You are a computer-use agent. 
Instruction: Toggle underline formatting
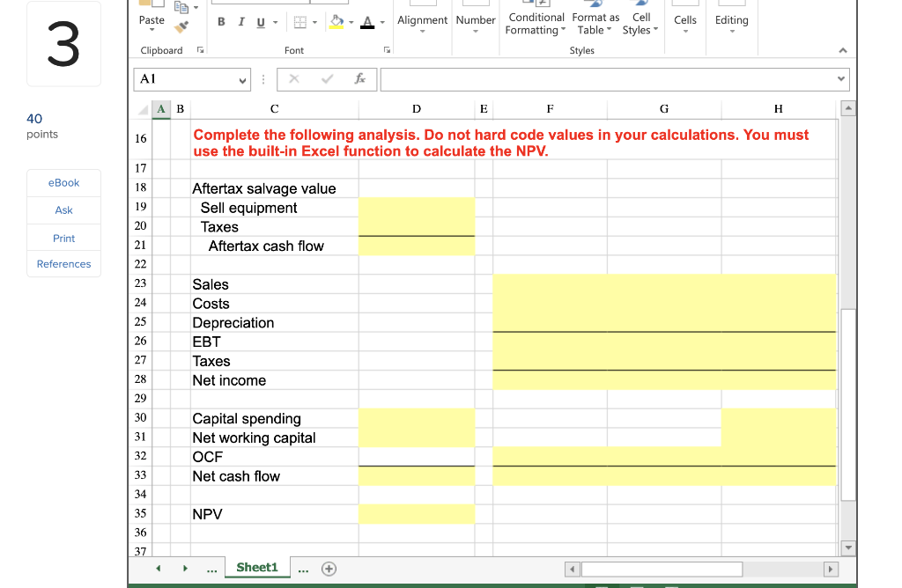click(x=261, y=21)
